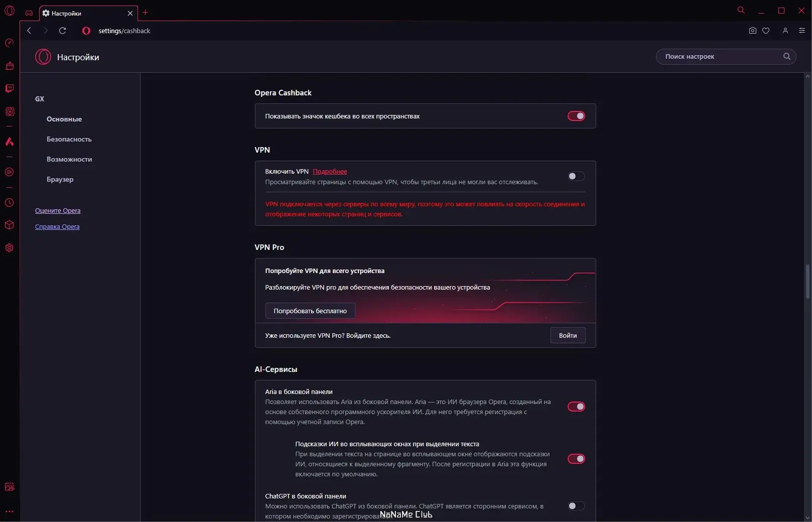Open GX Cleaner broom icon
The image size is (812, 522).
9,66
